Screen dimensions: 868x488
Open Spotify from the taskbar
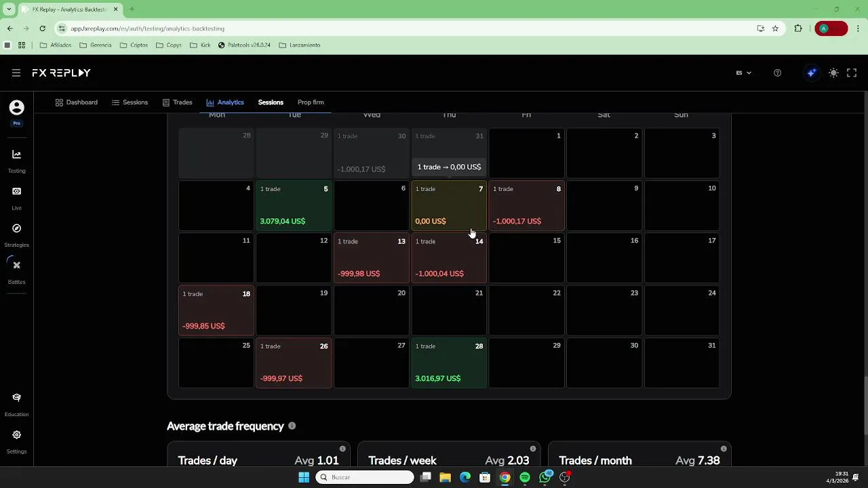tap(525, 477)
